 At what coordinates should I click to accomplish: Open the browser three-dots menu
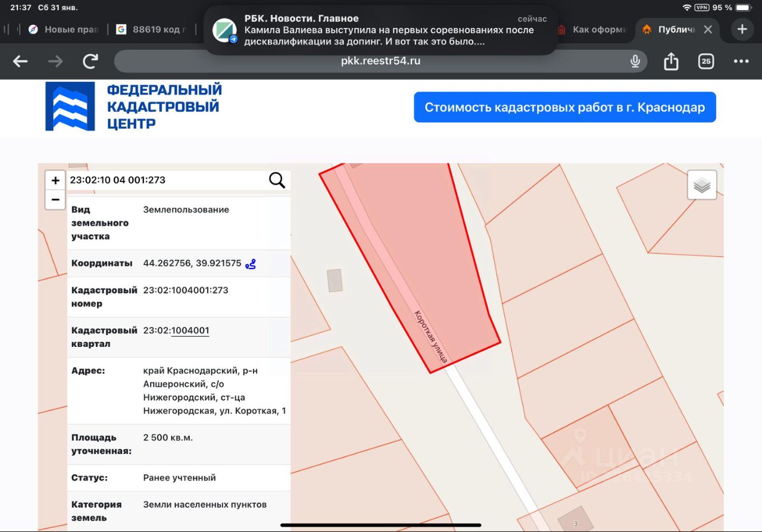(741, 61)
